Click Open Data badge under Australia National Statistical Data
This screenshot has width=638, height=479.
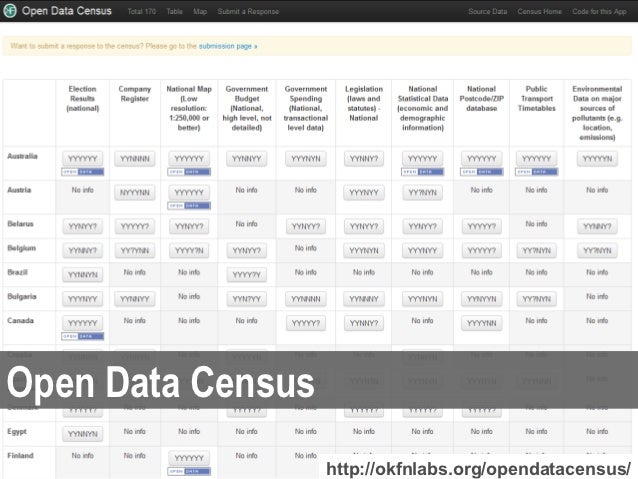(422, 172)
